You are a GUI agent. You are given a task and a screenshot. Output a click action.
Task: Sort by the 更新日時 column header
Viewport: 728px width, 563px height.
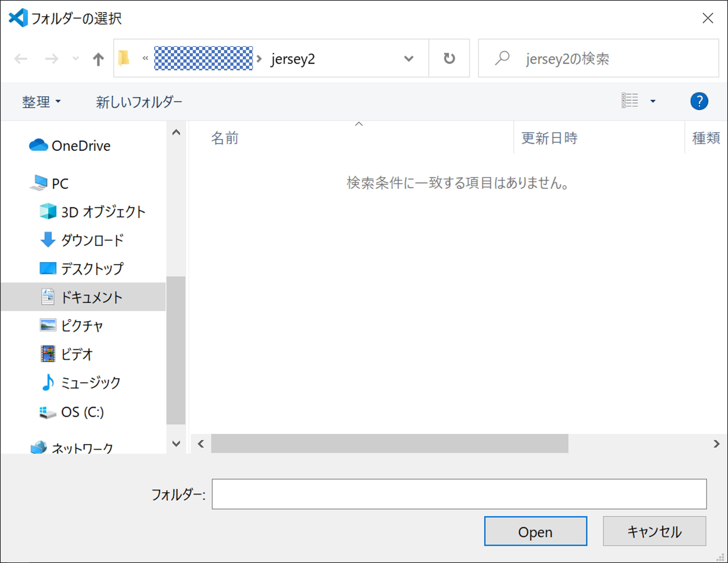549,138
